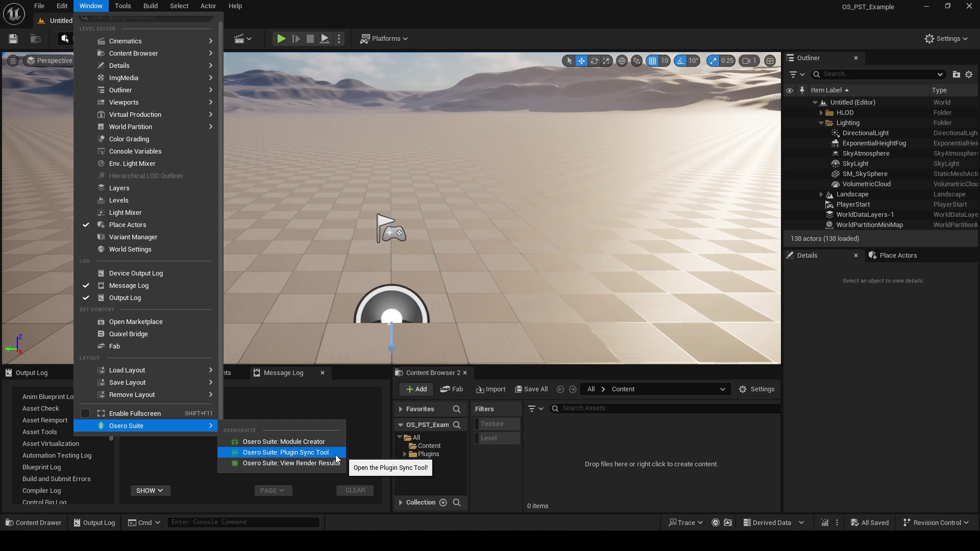Collapse the Lighting folder in Outliner

click(821, 123)
